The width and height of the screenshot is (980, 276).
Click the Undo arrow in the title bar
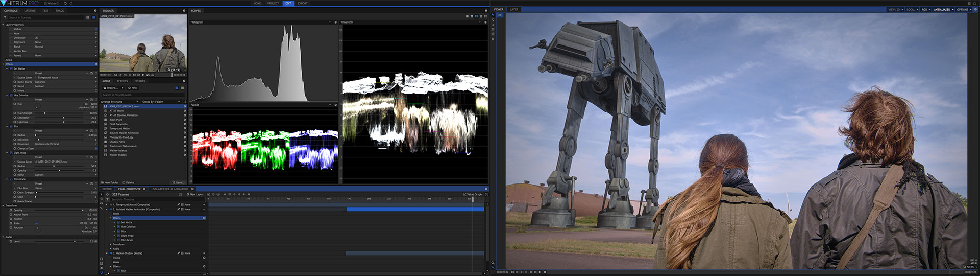(x=65, y=3)
